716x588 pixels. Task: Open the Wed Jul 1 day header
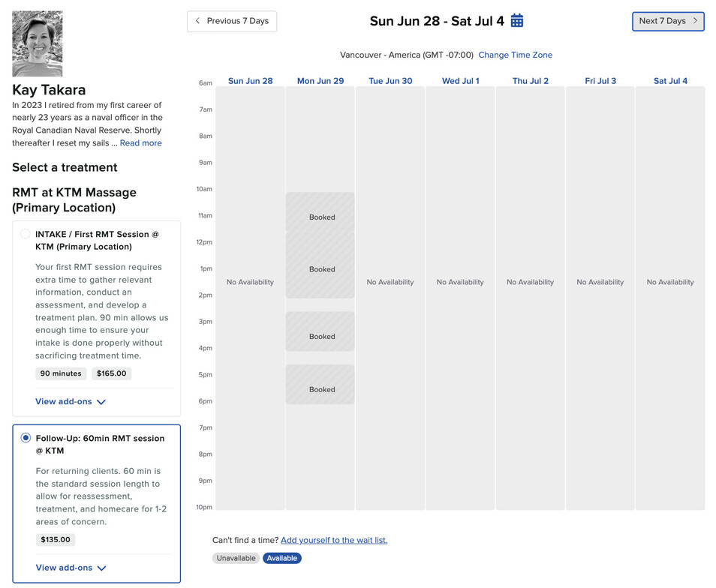460,81
